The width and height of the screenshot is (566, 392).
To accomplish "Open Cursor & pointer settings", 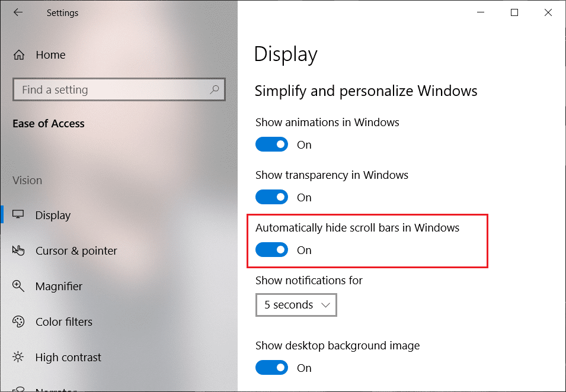I will pyautogui.click(x=76, y=250).
